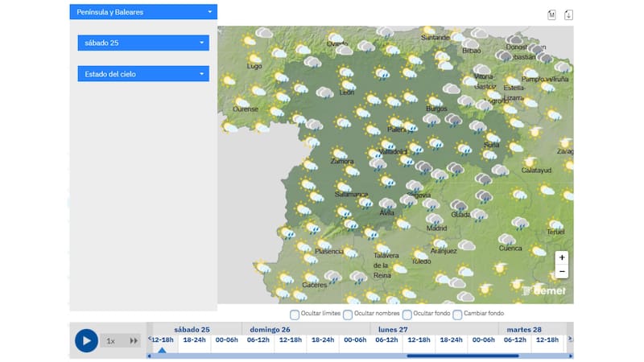This screenshot has width=644, height=362.
Task: Click the timeline scrollbar left arrow
Action: [149, 356]
